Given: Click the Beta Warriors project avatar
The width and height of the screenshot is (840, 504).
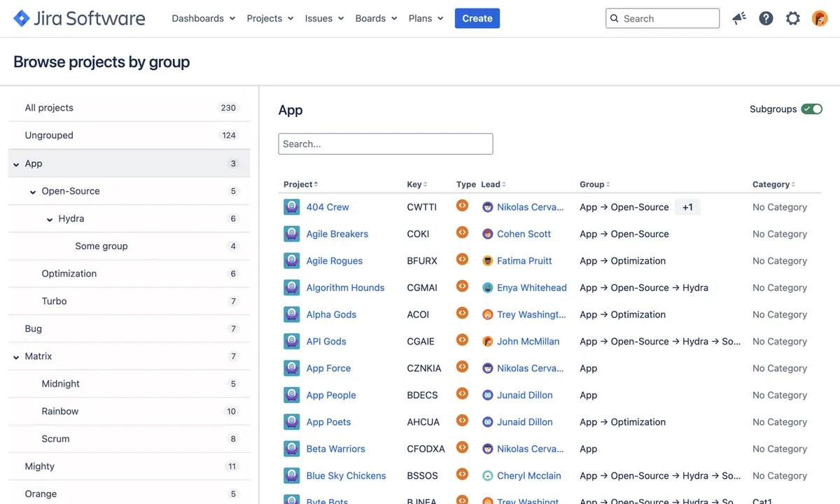Looking at the screenshot, I should coord(292,449).
